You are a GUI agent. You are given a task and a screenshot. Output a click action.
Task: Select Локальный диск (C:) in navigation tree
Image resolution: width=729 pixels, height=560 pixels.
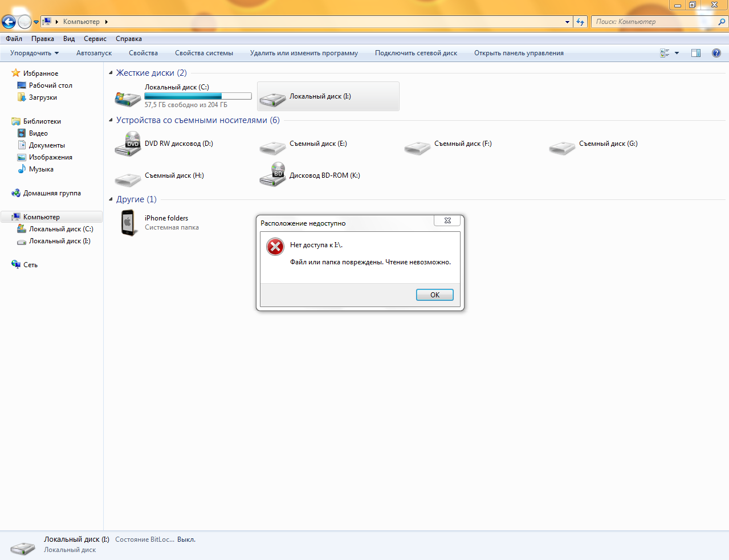pyautogui.click(x=61, y=229)
